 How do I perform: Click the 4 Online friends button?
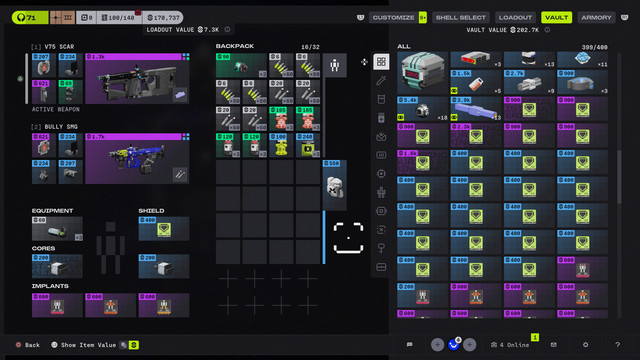point(510,345)
